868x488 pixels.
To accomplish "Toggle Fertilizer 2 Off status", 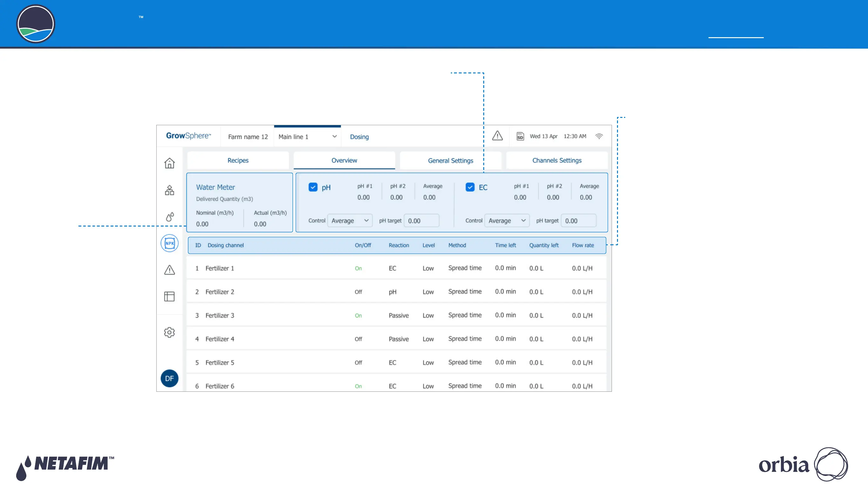I will click(358, 292).
